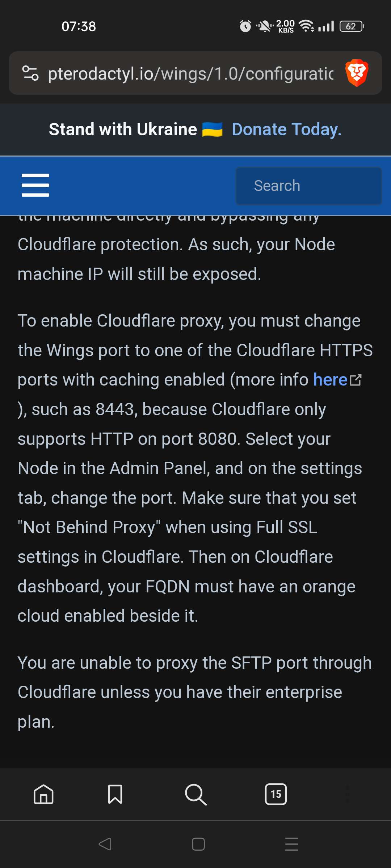391x868 pixels.
Task: Tap the clock showing 07:38 in status bar
Action: pos(79,26)
